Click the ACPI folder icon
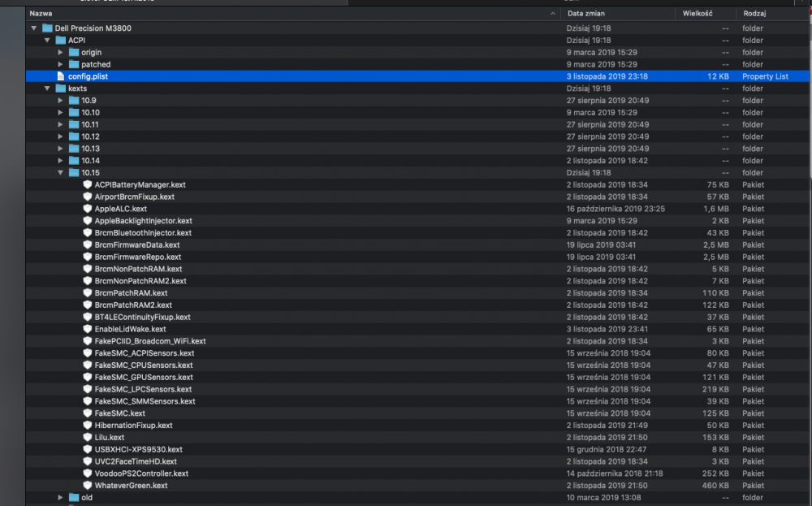This screenshot has height=506, width=812. 61,41
